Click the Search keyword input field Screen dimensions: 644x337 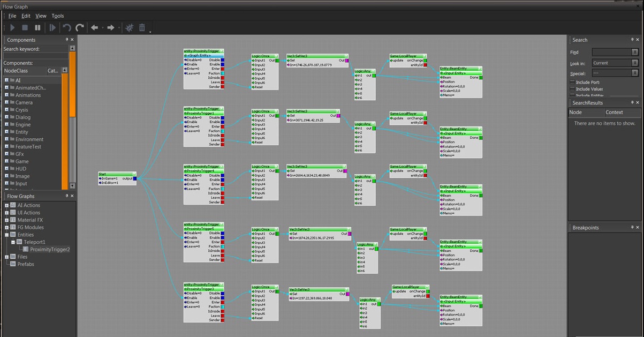pyautogui.click(x=35, y=56)
